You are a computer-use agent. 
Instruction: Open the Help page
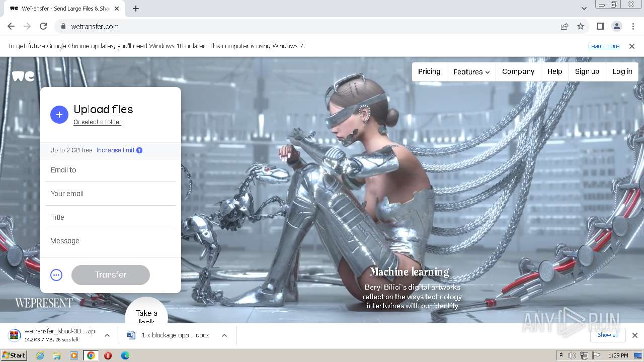554,71
